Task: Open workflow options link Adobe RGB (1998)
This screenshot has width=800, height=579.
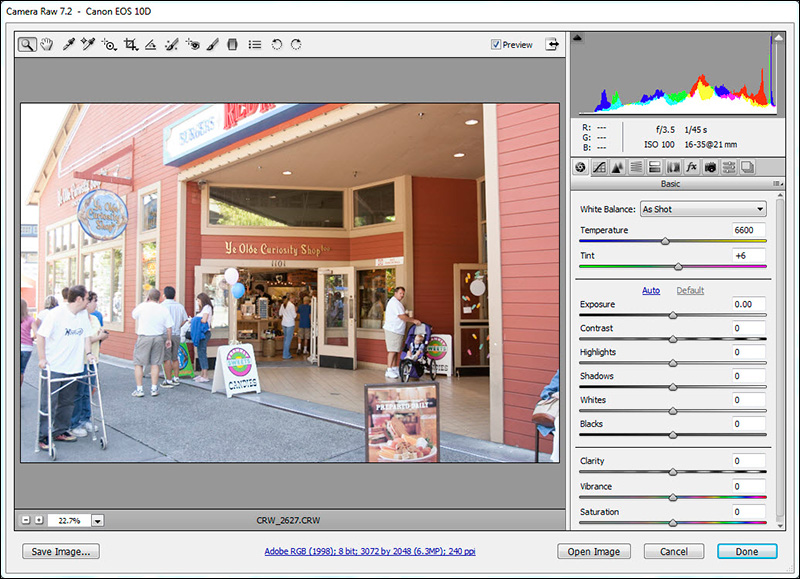Action: [370, 551]
